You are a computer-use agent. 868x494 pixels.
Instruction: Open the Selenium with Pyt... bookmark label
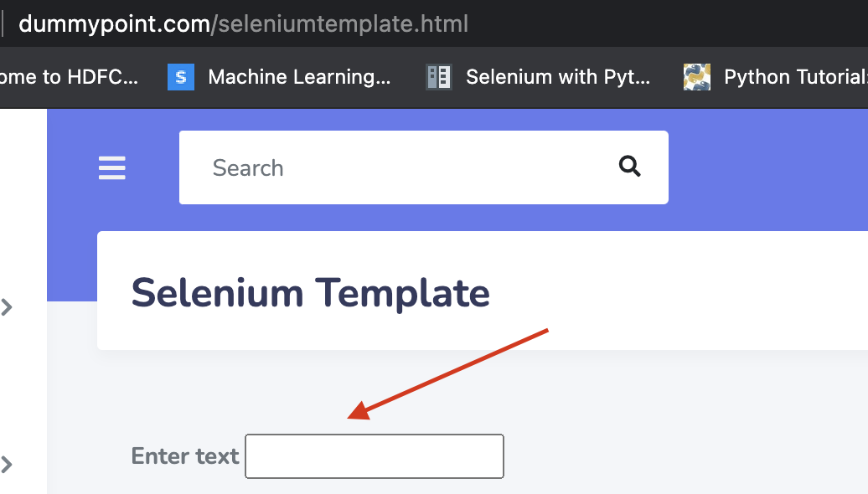(558, 78)
